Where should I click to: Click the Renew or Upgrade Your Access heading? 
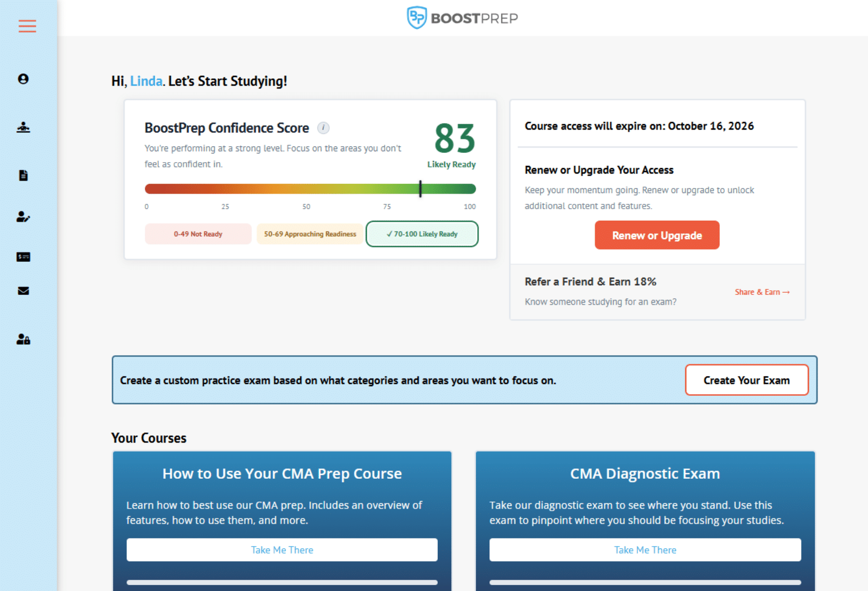(599, 170)
